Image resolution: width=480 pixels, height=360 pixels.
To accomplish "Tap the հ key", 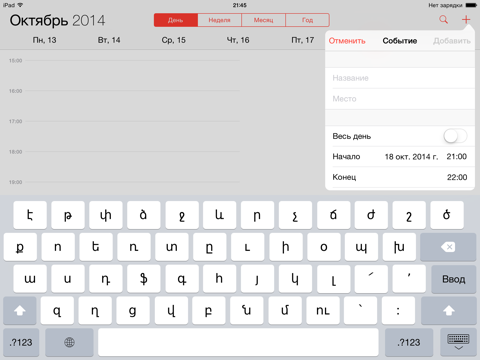I will [219, 279].
